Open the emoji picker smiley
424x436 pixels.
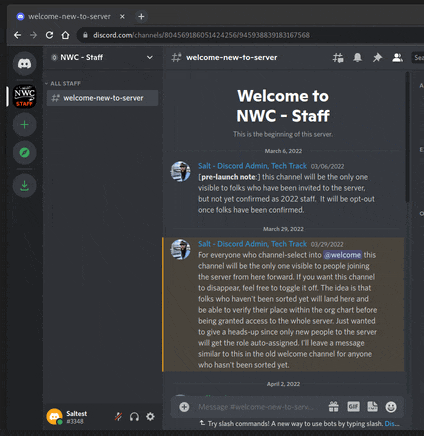click(x=391, y=407)
